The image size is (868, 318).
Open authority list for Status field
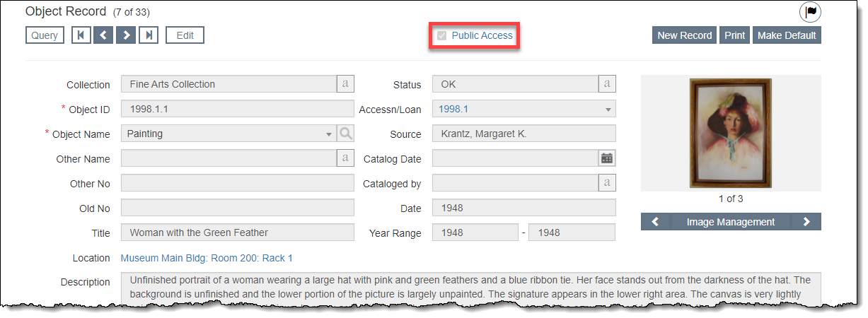pyautogui.click(x=607, y=84)
